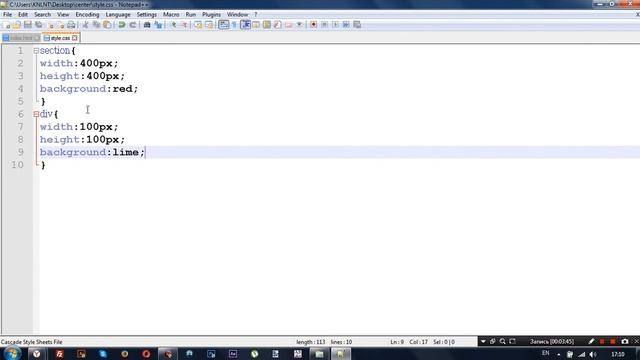This screenshot has width=640, height=360.
Task: Toggle the Show Indent Guide icon
Action: pos(245,25)
